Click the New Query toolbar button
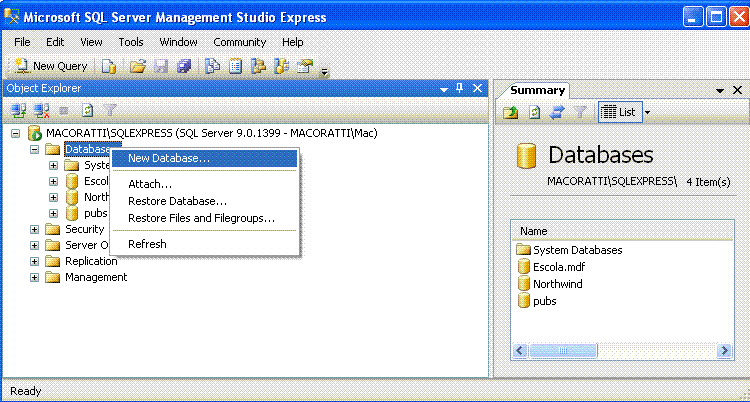The height and width of the screenshot is (402, 750). [51, 66]
